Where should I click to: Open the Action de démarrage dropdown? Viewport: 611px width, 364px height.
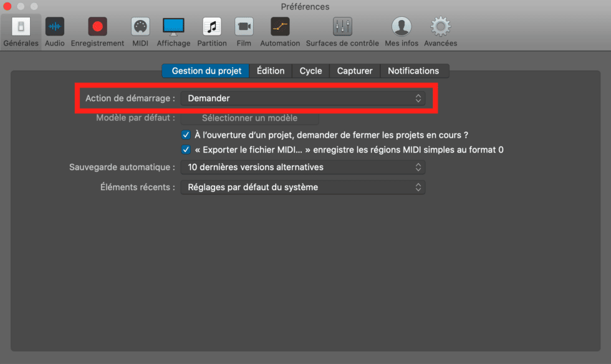[303, 98]
